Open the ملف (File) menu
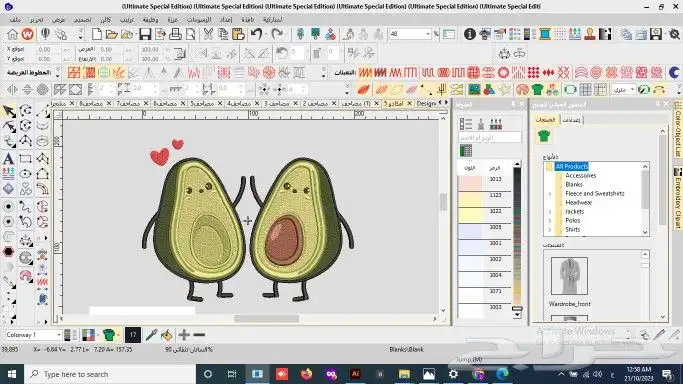The width and height of the screenshot is (683, 384). coord(16,20)
